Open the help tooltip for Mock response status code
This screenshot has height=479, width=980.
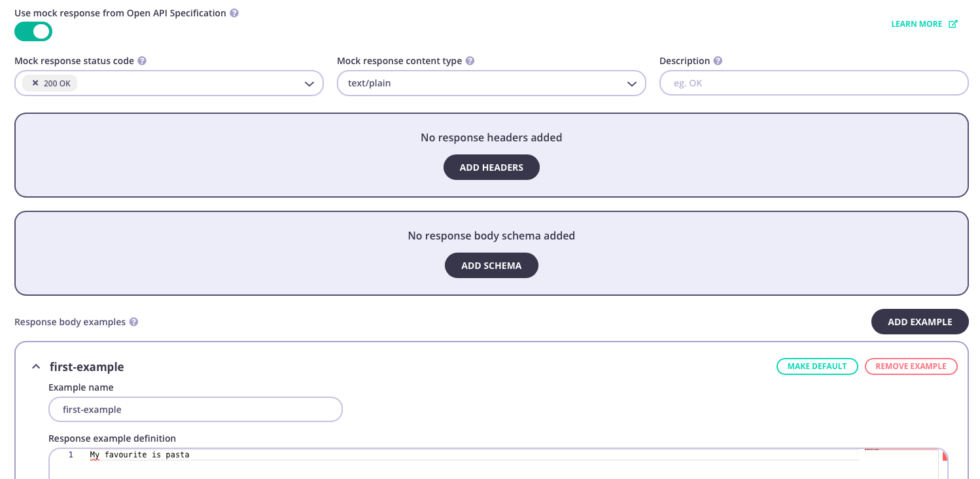tap(143, 60)
